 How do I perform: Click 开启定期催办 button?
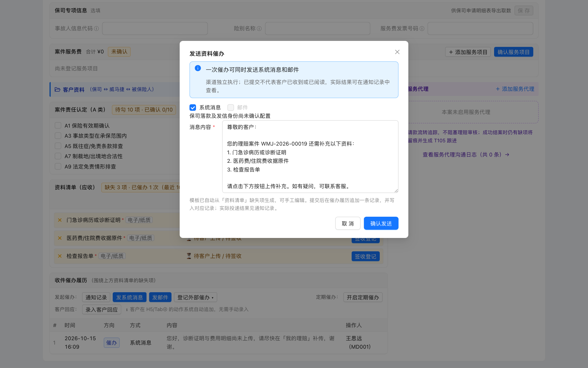[363, 297]
